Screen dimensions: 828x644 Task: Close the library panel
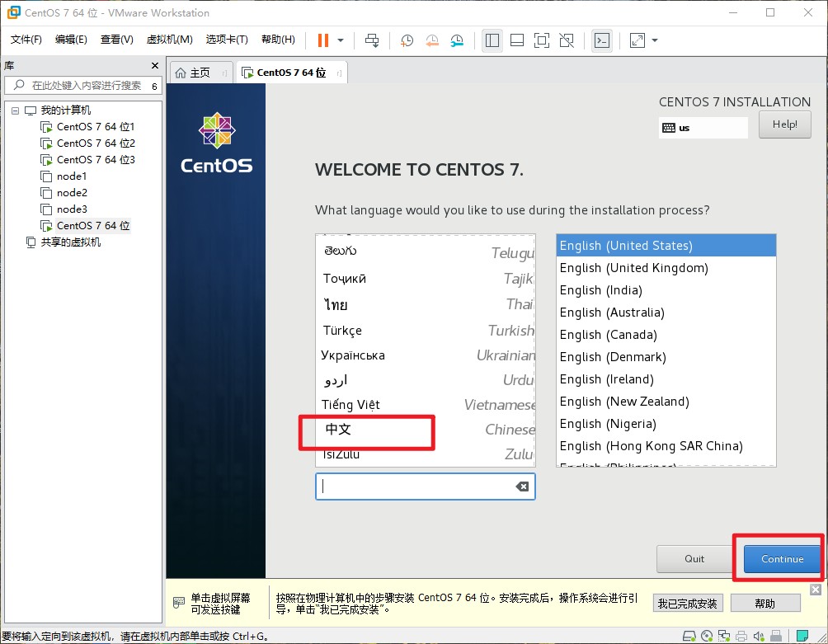[155, 65]
